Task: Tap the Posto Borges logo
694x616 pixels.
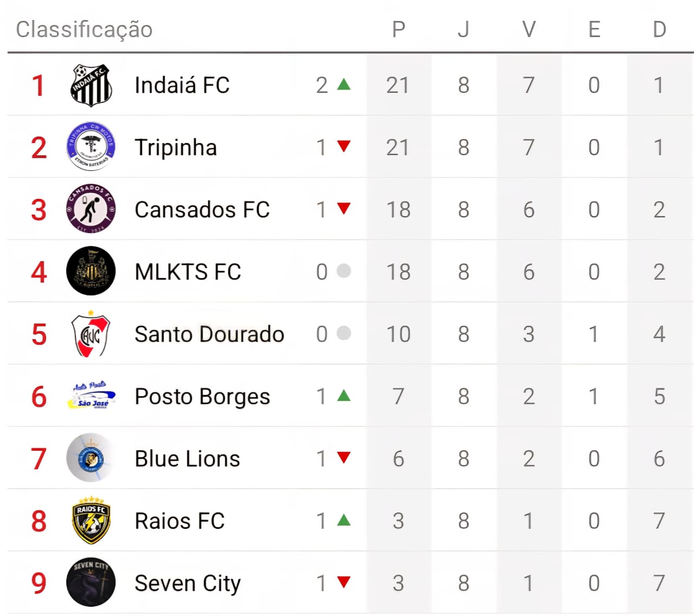Action: coord(91,396)
